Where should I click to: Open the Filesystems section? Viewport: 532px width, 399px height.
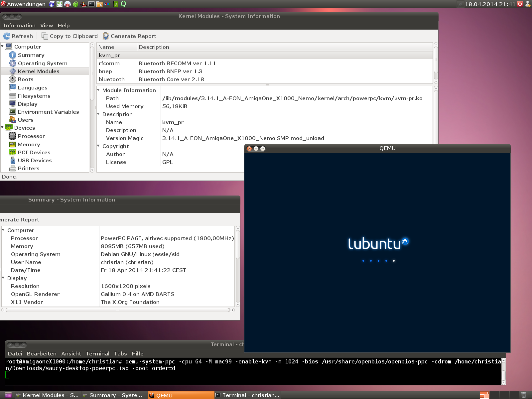34,96
